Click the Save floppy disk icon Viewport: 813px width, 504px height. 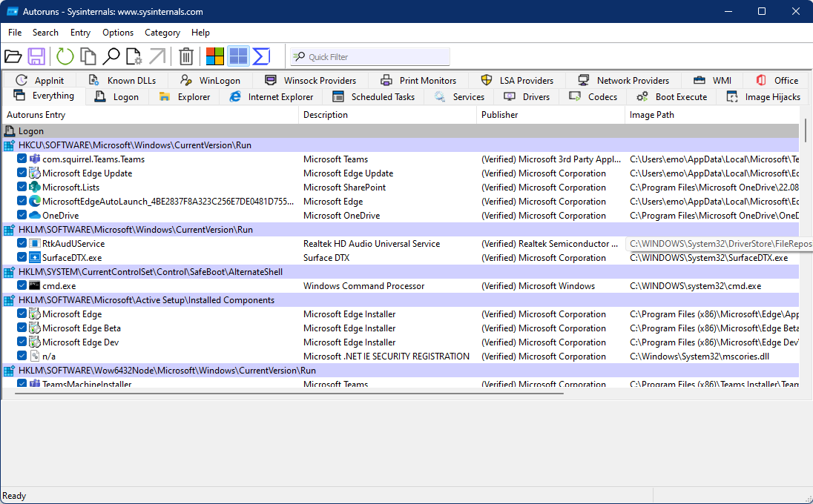[x=36, y=56]
